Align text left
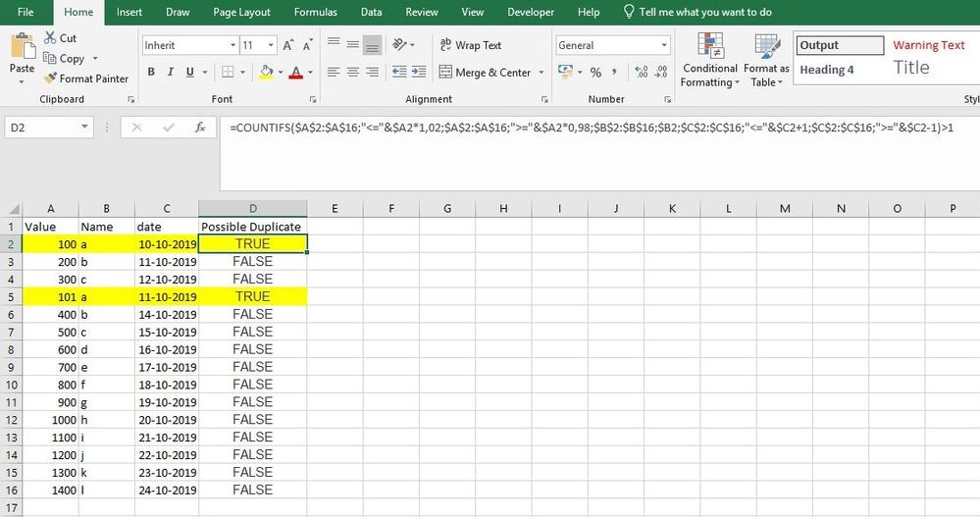The height and width of the screenshot is (517, 980). [334, 72]
